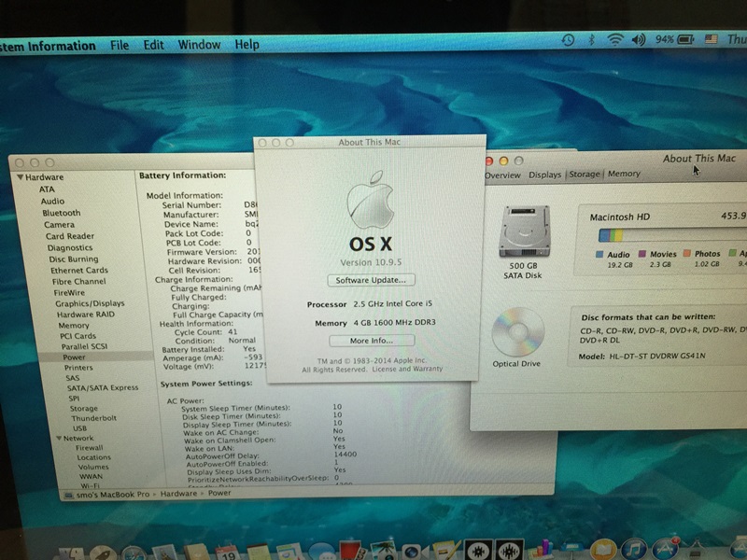Click the U.S. flag input source icon
Image resolution: width=747 pixels, height=560 pixels.
point(711,39)
